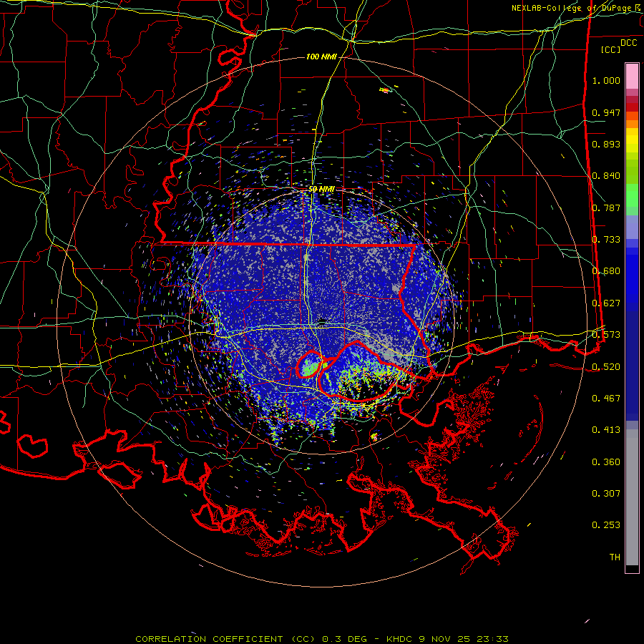The height and width of the screenshot is (644, 644).
Task: Select the 0.627 scale value
Action: pyautogui.click(x=606, y=303)
